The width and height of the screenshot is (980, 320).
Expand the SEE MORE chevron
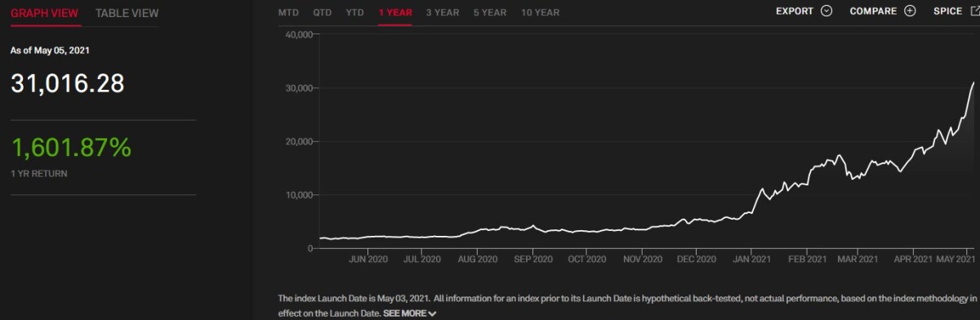[x=432, y=313]
